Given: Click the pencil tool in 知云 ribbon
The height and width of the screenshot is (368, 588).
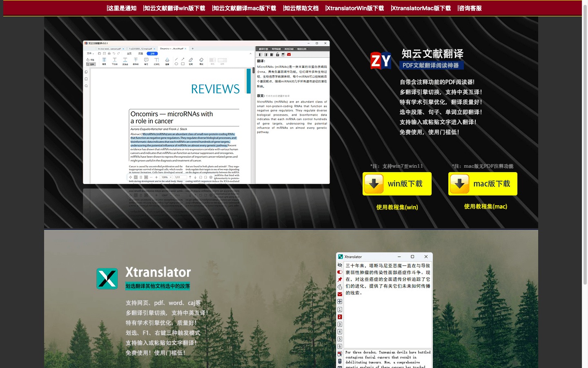Looking at the screenshot, I should pyautogui.click(x=191, y=61).
